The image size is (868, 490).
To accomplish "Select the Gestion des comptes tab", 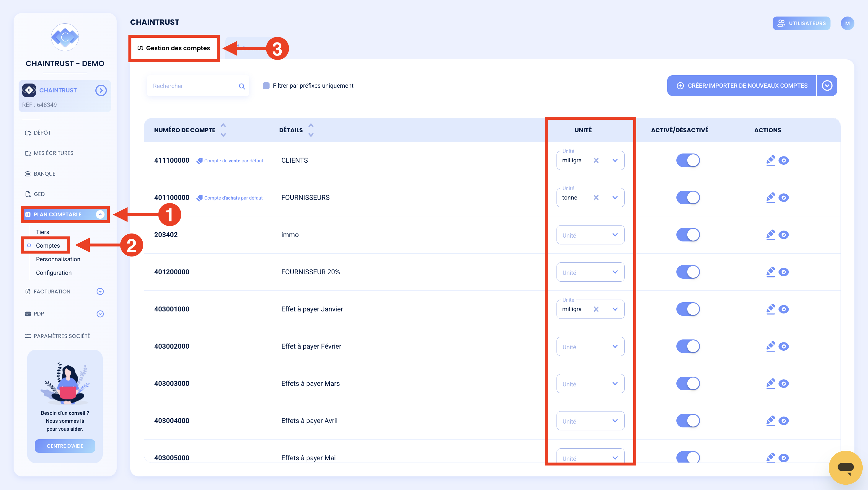I will (174, 48).
